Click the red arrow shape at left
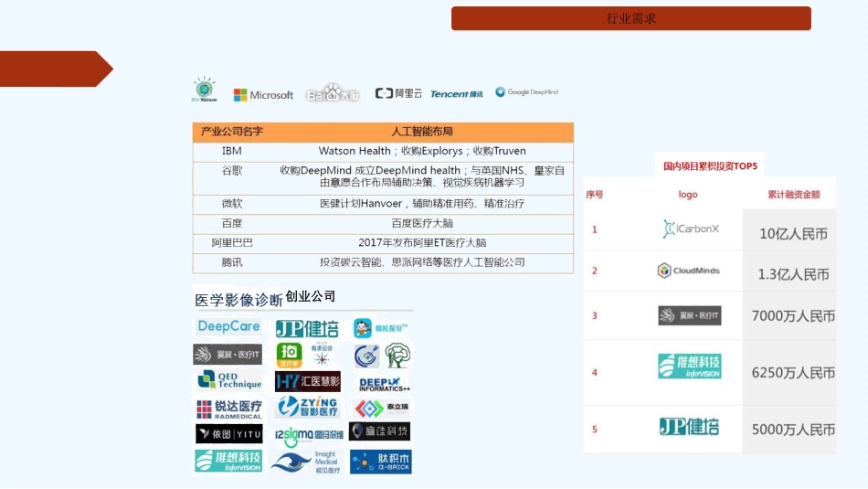 click(57, 69)
